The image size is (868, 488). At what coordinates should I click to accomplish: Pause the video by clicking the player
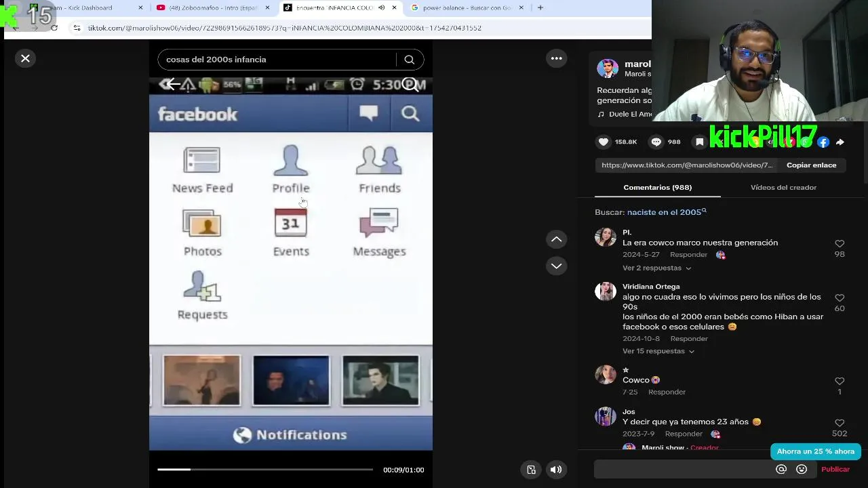click(x=291, y=264)
